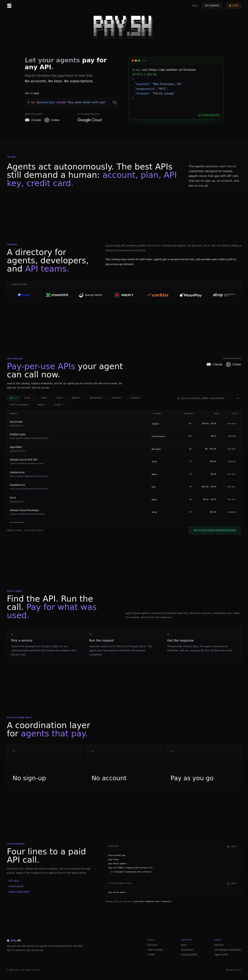Open the MoonPay partner logo
The width and height of the screenshot is (248, 980).
(191, 295)
